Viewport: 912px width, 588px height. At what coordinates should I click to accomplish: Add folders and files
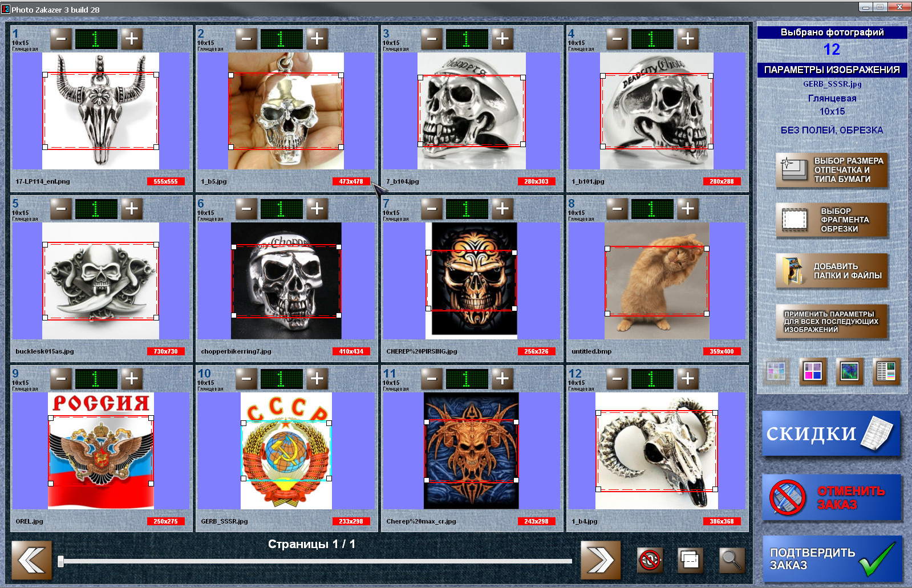[832, 270]
